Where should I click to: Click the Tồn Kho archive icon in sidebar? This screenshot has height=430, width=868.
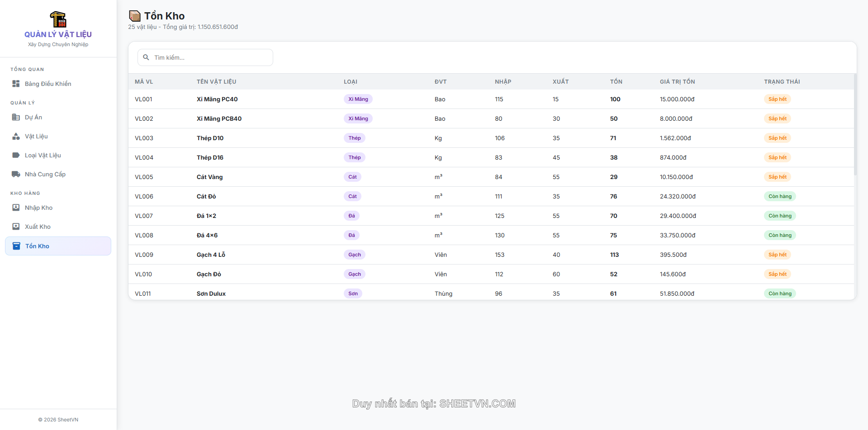coord(17,246)
